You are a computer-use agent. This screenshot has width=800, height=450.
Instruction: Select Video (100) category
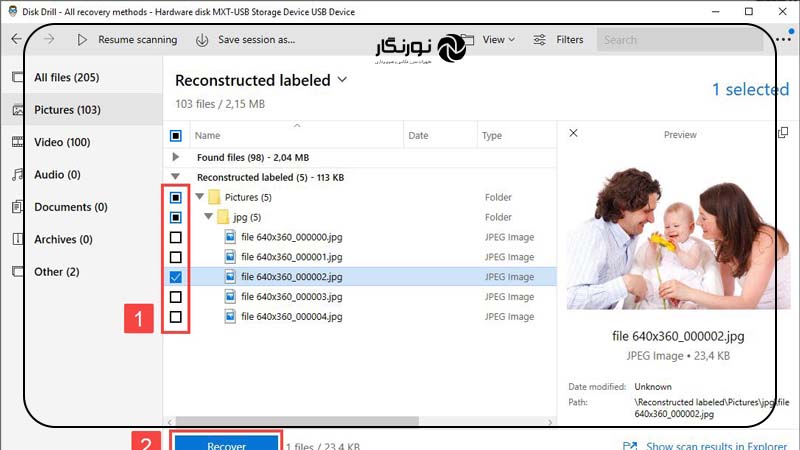pos(62,142)
